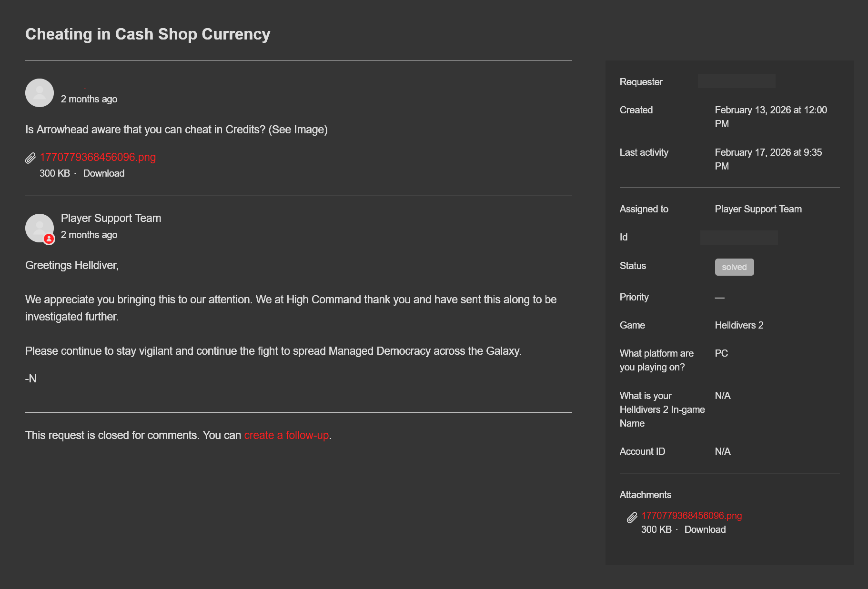Click the 'What is your Helldivers 2 In-game Name' label
The height and width of the screenshot is (589, 868).
[x=662, y=409]
